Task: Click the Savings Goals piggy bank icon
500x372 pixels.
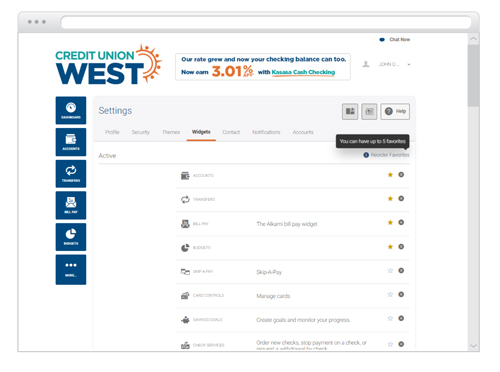Action: (185, 320)
